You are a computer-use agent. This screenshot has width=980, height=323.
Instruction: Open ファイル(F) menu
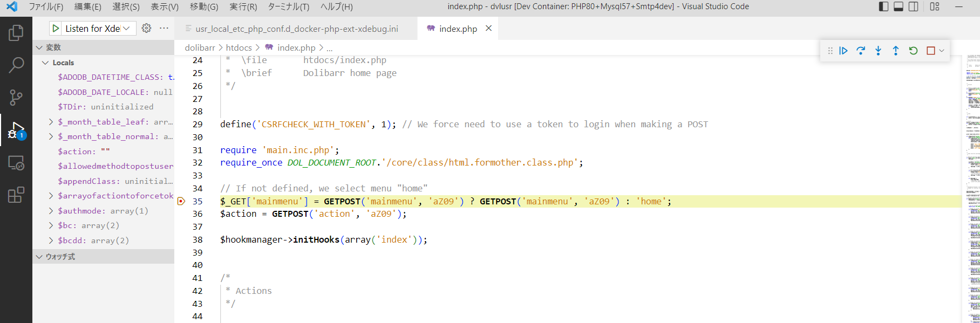46,6
